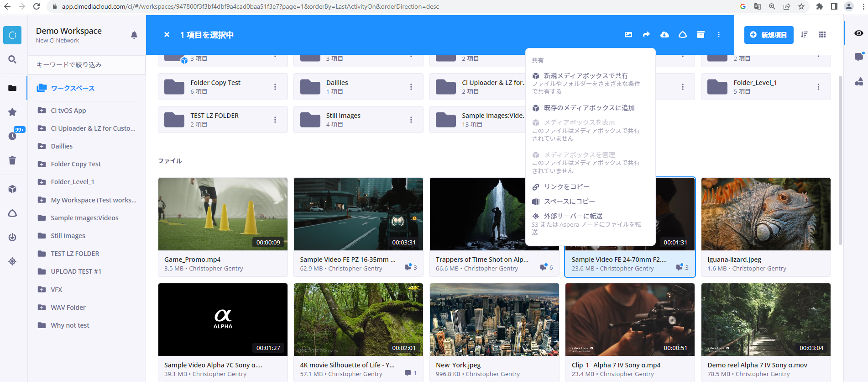868x382 pixels.
Task: Click the share arrow icon in selection bar
Action: pos(646,35)
